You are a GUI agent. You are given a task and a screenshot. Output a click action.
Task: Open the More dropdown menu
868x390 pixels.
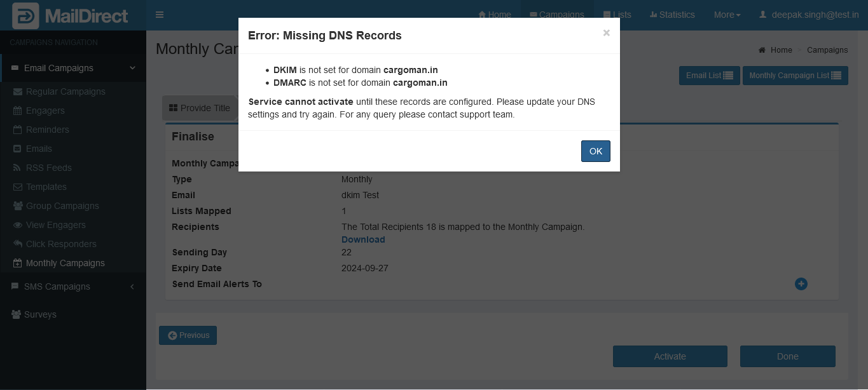727,15
